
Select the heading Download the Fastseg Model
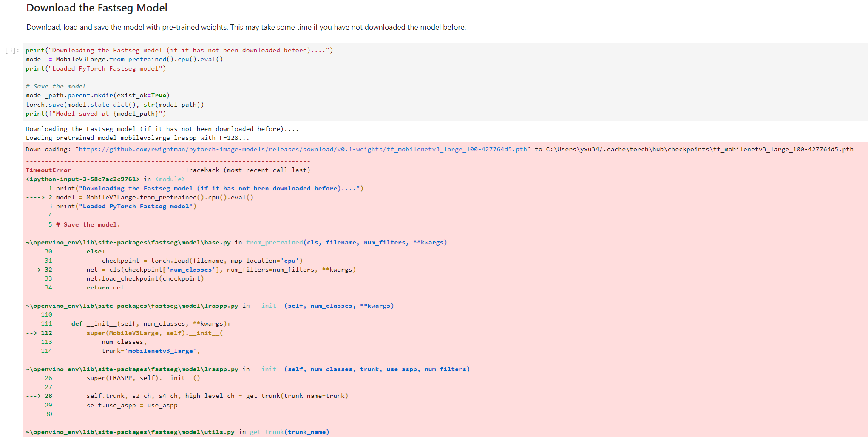click(x=96, y=8)
